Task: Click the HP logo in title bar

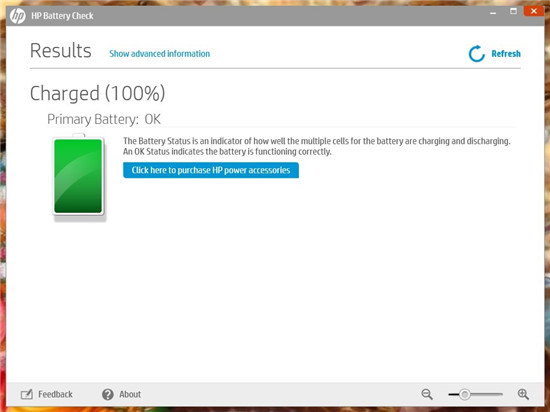Action: tap(18, 16)
